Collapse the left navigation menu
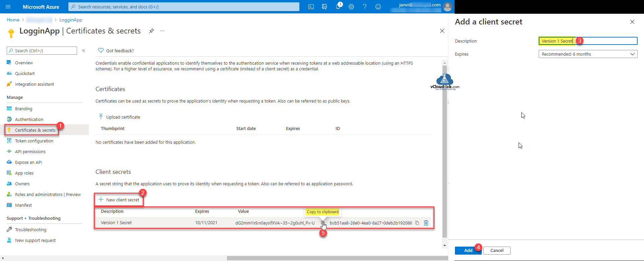The width and height of the screenshot is (644, 261). coord(83,51)
